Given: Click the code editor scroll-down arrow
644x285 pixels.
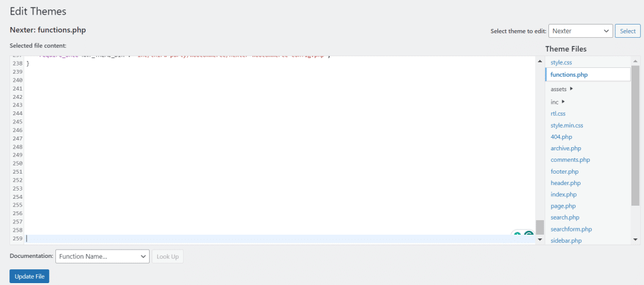Looking at the screenshot, I should pos(540,239).
